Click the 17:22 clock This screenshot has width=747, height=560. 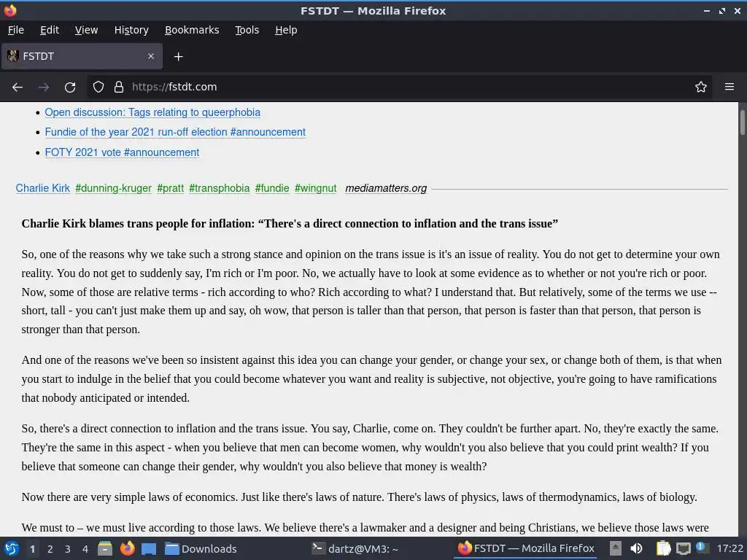pos(729,548)
